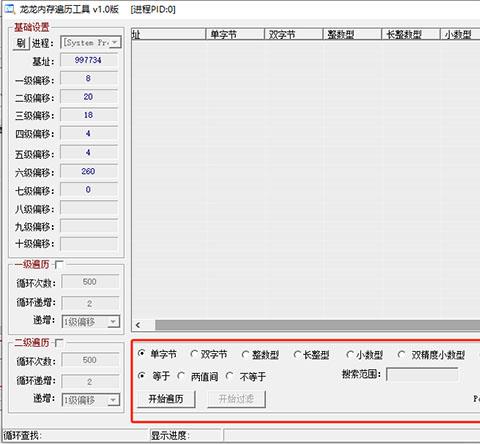Select the 等于 radio button
Screen dimensions: 480x444
154,376
